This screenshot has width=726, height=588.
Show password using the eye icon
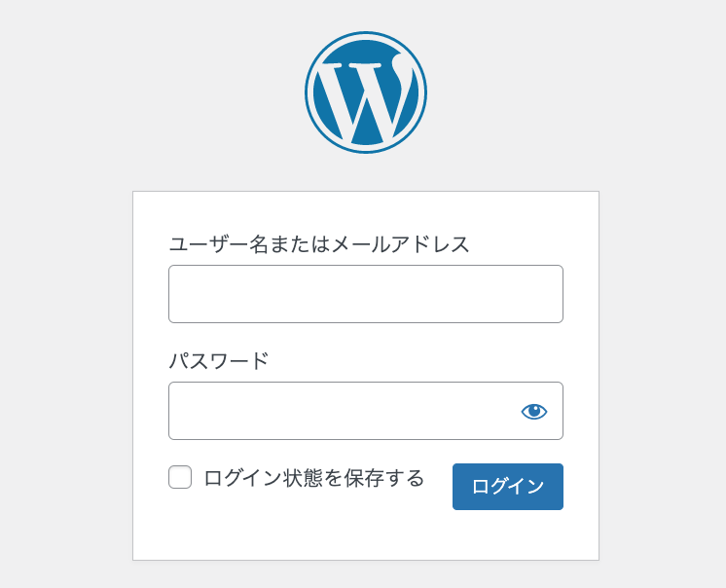pos(534,411)
